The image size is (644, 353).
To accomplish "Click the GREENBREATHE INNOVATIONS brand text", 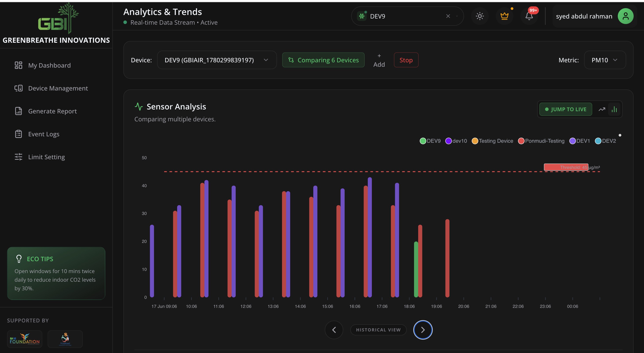I will click(x=56, y=40).
